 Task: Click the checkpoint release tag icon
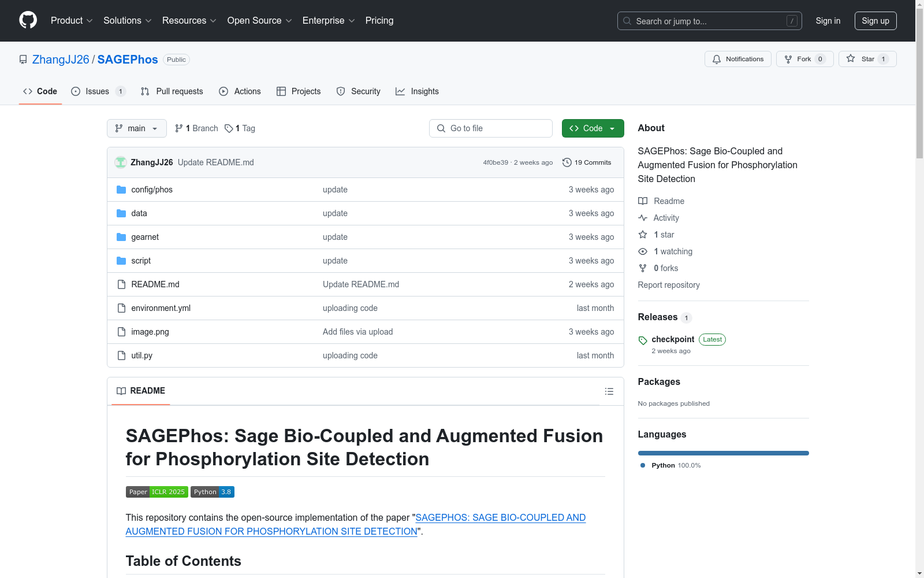pyautogui.click(x=643, y=340)
